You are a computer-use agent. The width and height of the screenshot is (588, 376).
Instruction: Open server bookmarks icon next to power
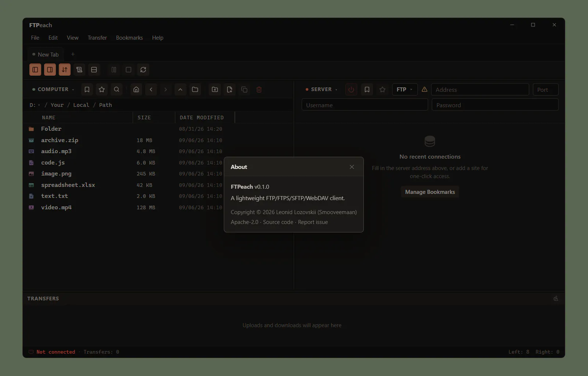click(x=367, y=90)
